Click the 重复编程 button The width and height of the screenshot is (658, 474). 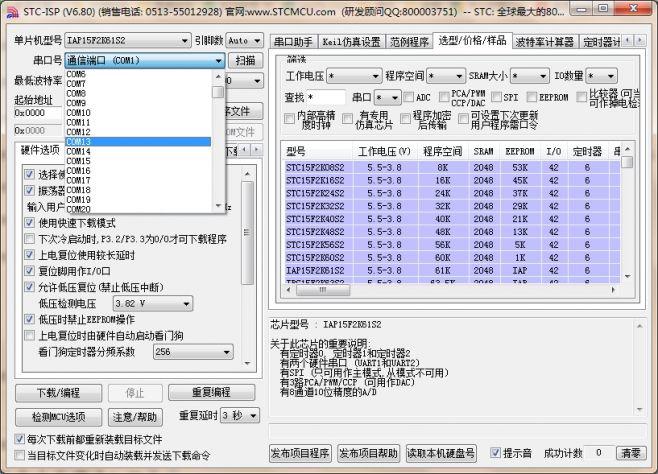[x=212, y=393]
